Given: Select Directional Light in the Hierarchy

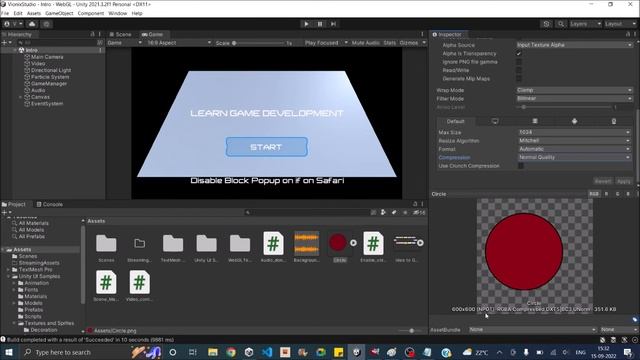Looking at the screenshot, I should [51, 70].
